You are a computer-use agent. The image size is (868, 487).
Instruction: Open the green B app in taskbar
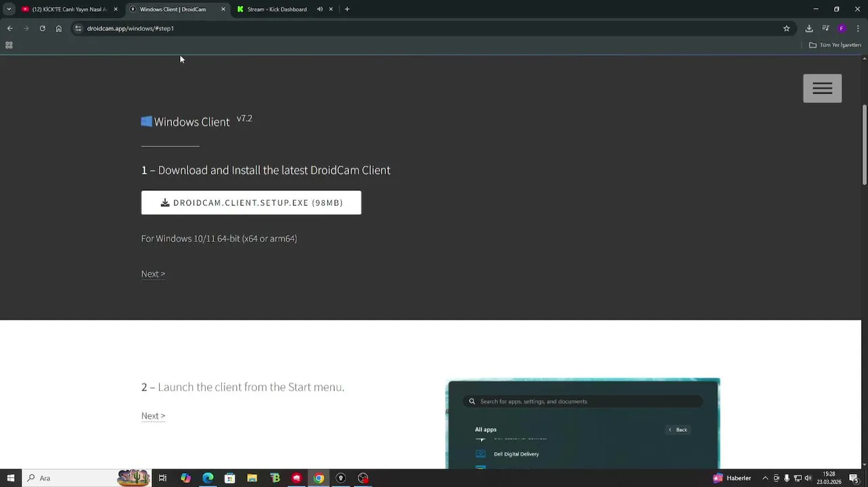[275, 478]
